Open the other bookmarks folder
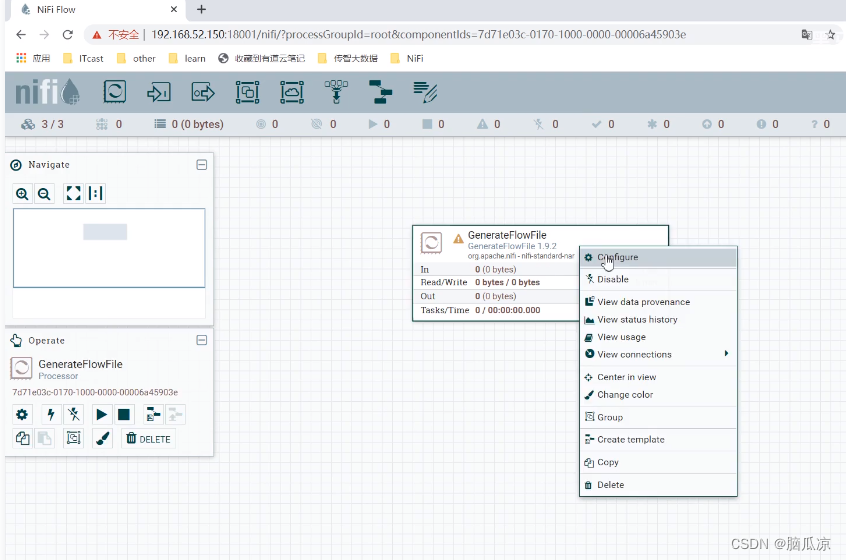The image size is (846, 560). coord(137,58)
